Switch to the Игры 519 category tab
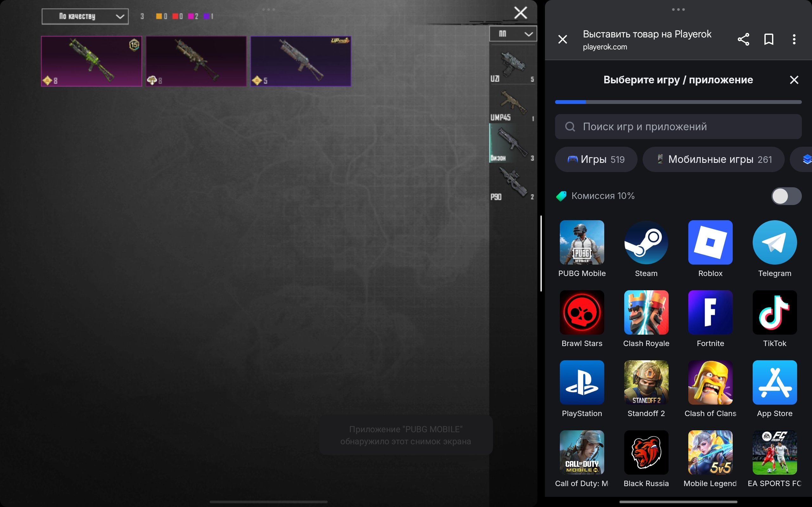 [596, 159]
